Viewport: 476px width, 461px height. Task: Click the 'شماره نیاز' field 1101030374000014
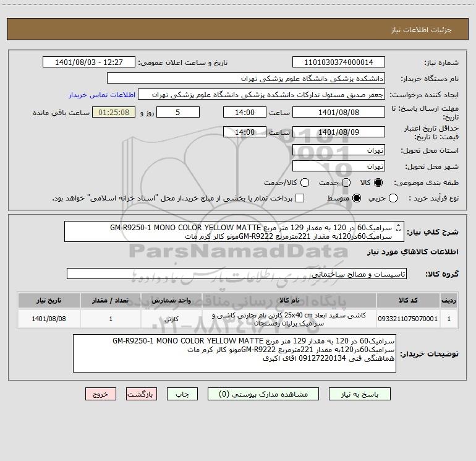[x=339, y=62]
